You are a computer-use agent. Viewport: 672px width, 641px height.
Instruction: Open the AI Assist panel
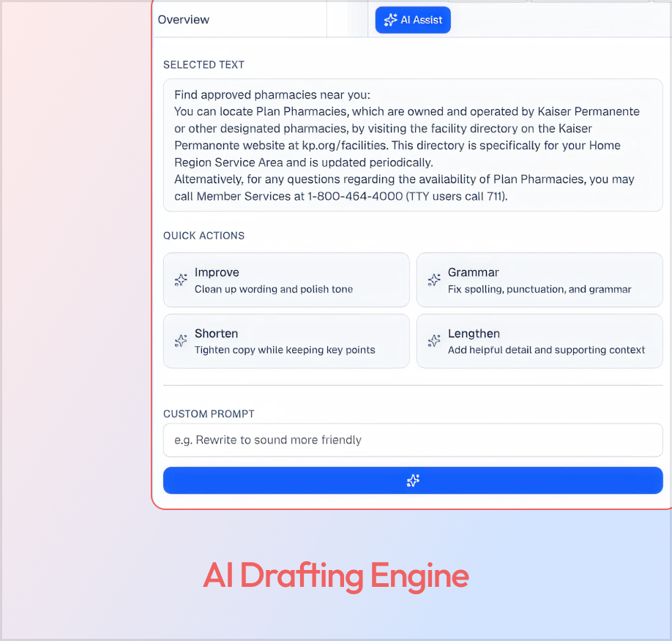click(x=412, y=20)
